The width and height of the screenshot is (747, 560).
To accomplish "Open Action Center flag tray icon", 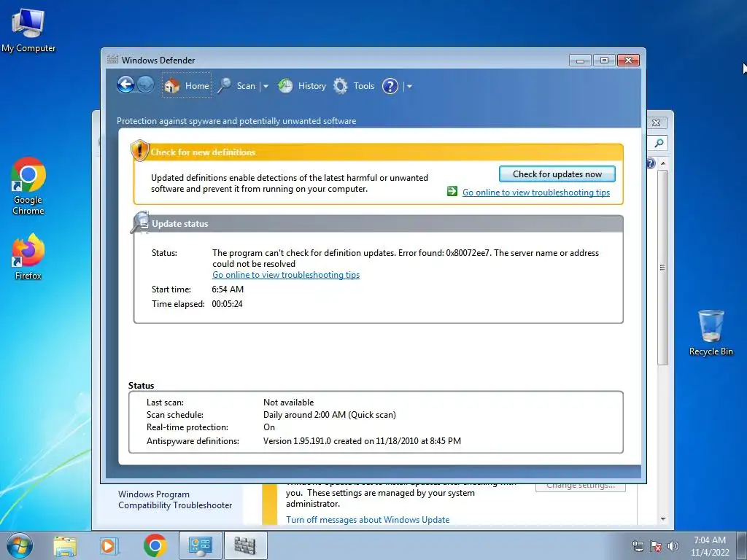I will (x=656, y=546).
